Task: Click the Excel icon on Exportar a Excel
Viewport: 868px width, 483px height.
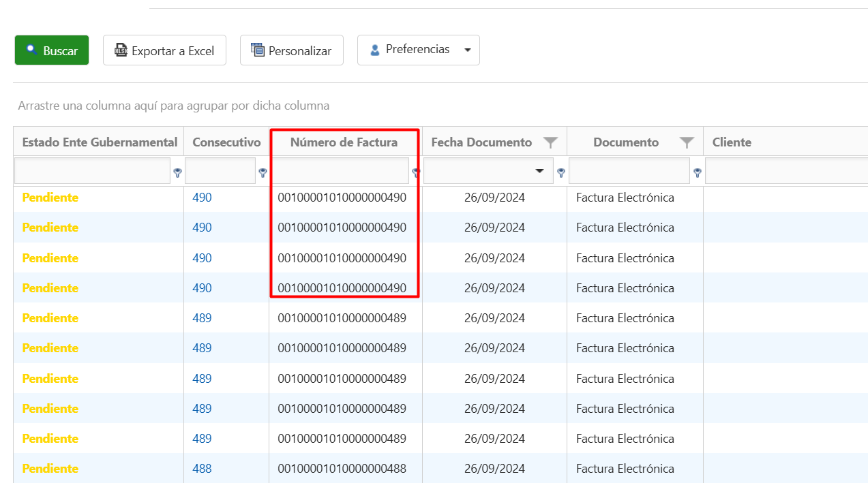Action: click(x=121, y=50)
